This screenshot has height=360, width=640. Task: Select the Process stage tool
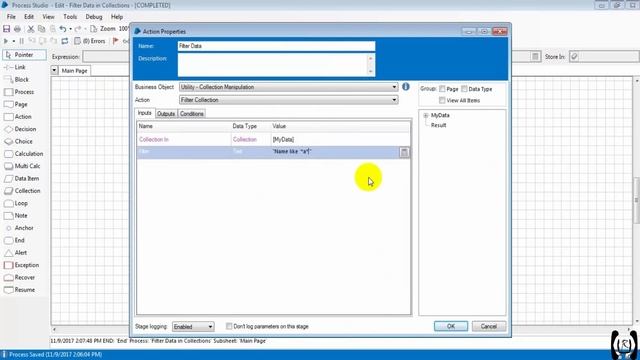click(19, 92)
